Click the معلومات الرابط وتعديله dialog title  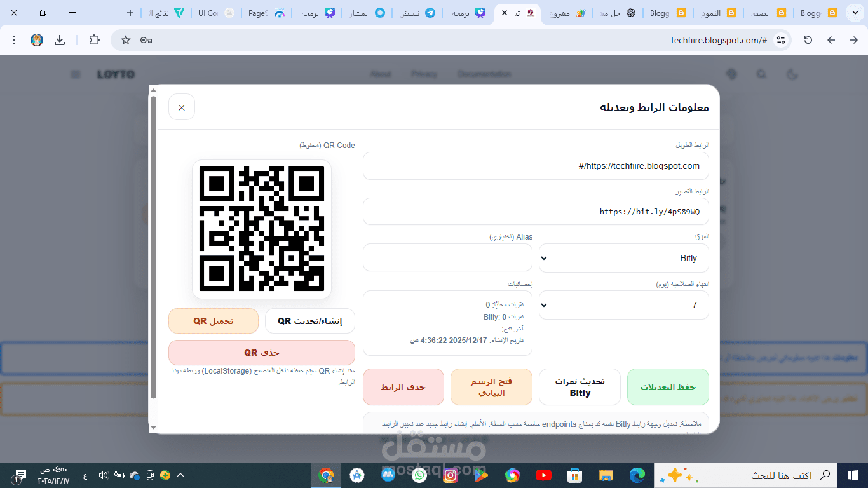coord(654,107)
